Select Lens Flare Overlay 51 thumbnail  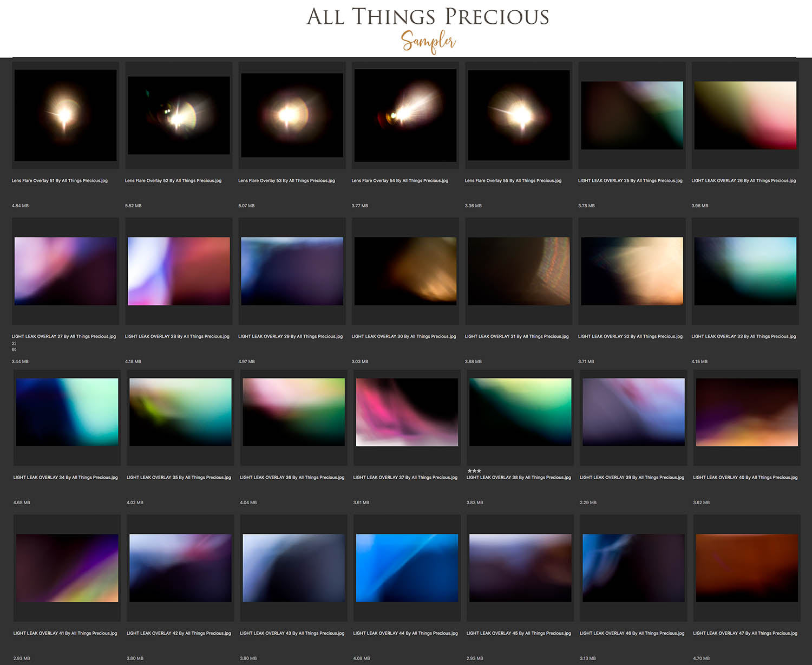(66, 115)
